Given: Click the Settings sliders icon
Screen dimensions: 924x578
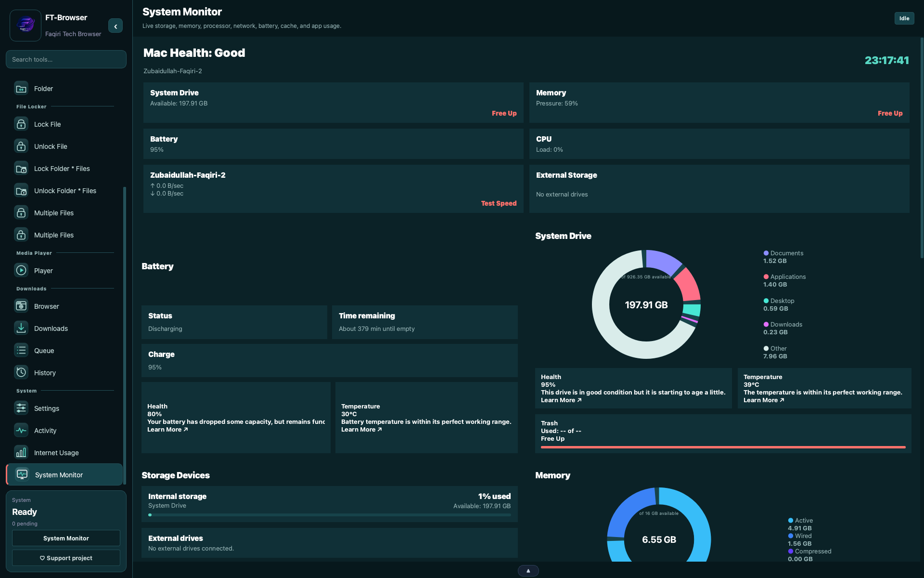Looking at the screenshot, I should (x=21, y=408).
